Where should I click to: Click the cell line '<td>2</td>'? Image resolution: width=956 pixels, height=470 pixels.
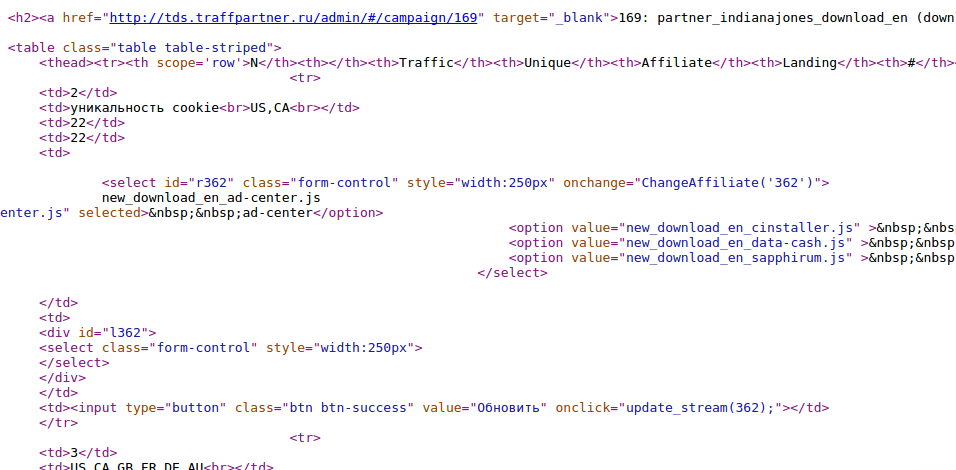78,93
